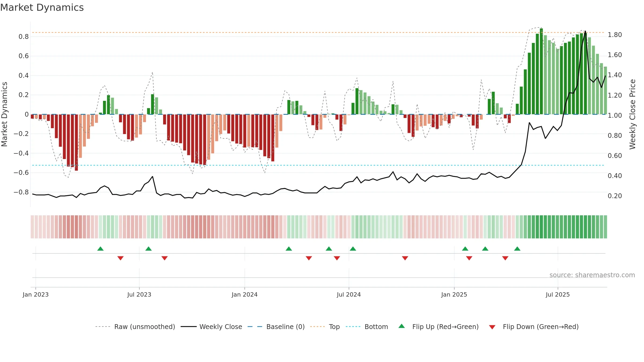The width and height of the screenshot is (644, 362).
Task: Click the '1.60' tick on the right axis
Action: pyautogui.click(x=615, y=55)
